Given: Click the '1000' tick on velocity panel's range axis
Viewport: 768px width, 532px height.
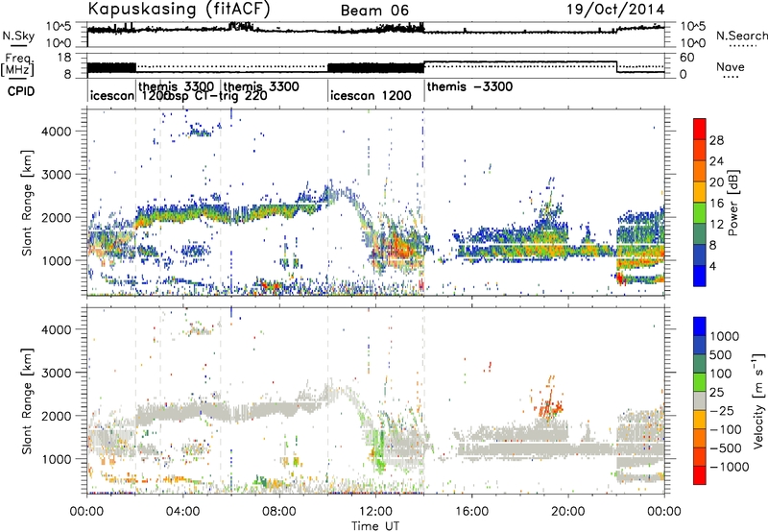Looking at the screenshot, I should click(57, 459).
